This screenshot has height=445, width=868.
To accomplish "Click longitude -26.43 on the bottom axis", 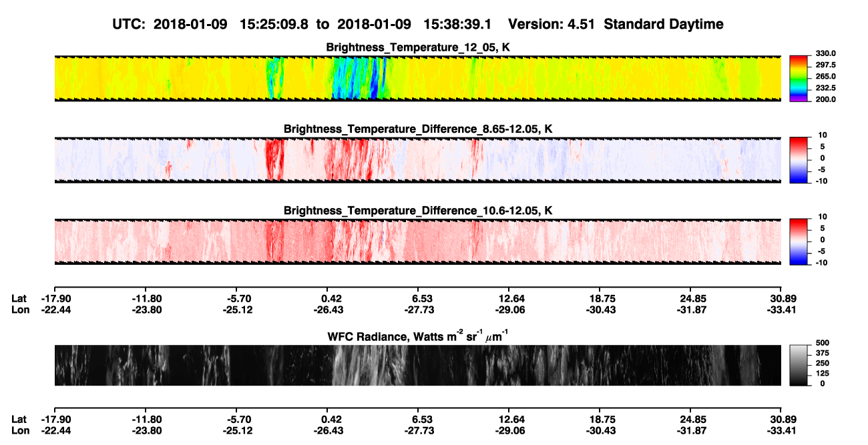I will click(x=327, y=430).
